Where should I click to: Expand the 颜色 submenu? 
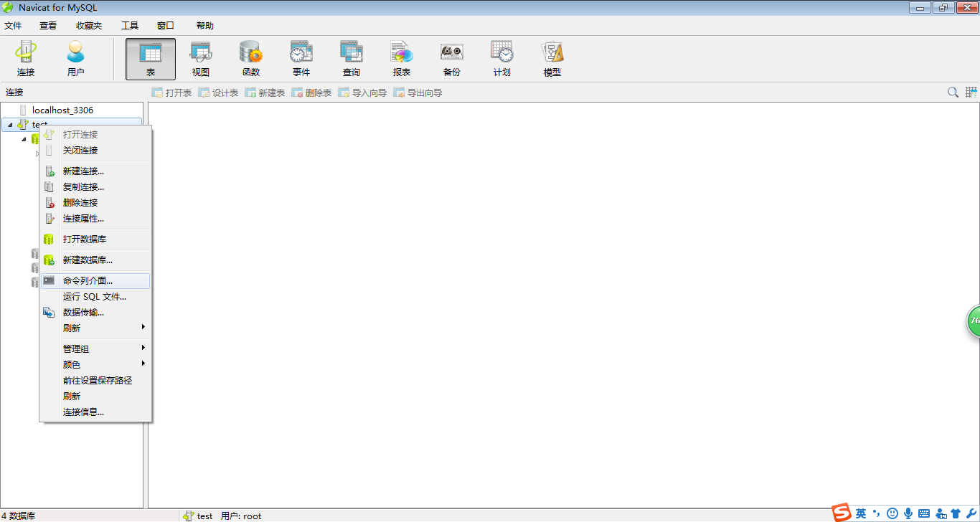point(95,365)
